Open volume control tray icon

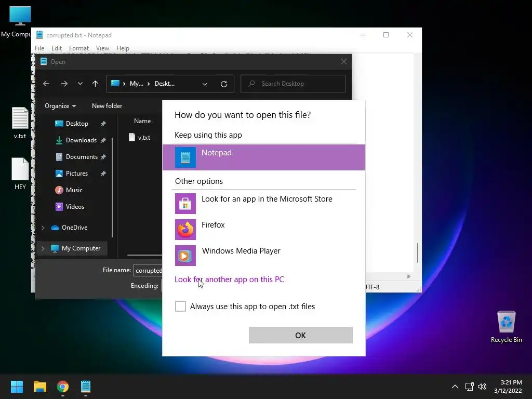click(x=482, y=387)
